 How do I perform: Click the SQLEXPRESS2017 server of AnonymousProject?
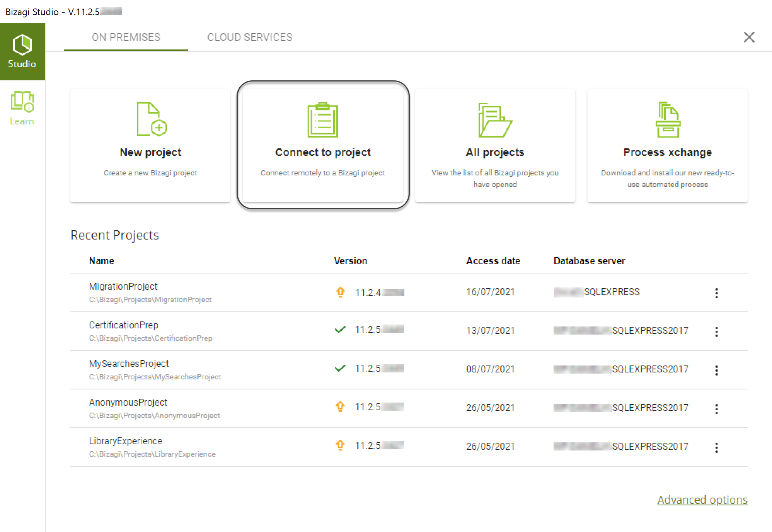pyautogui.click(x=621, y=408)
